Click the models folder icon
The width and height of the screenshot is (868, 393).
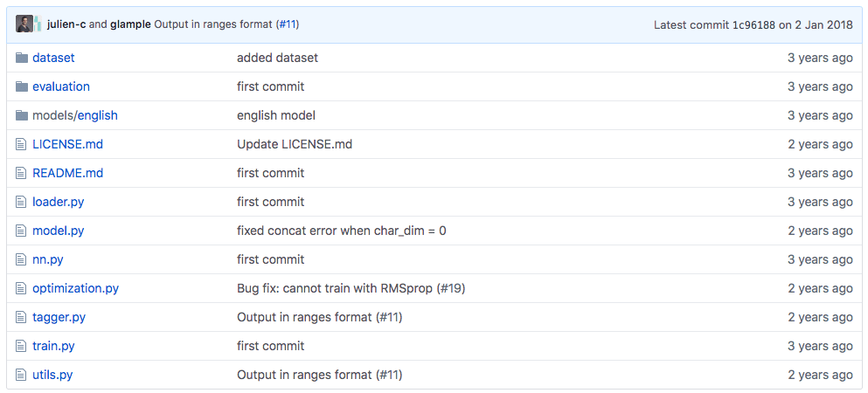pyautogui.click(x=22, y=115)
